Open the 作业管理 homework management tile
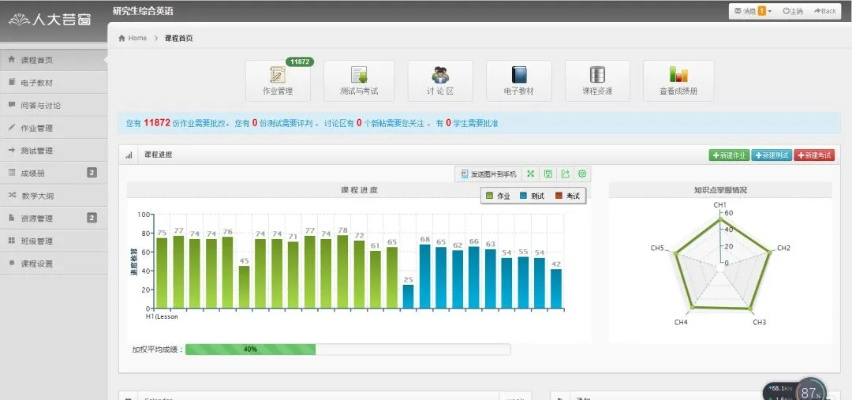 coord(277,80)
